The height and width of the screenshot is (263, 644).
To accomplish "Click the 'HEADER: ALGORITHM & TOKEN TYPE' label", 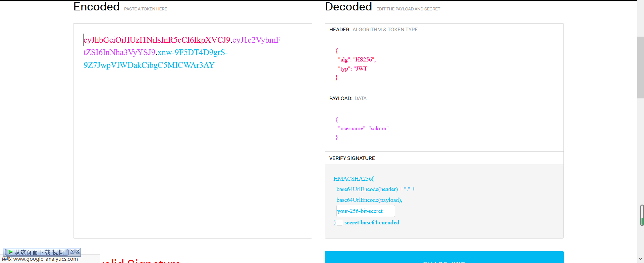I will coord(373,30).
